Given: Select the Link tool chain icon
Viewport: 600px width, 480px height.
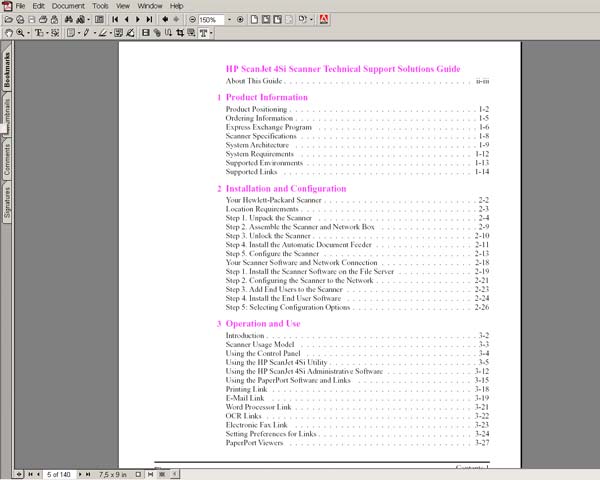Looking at the screenshot, I should (157, 33).
